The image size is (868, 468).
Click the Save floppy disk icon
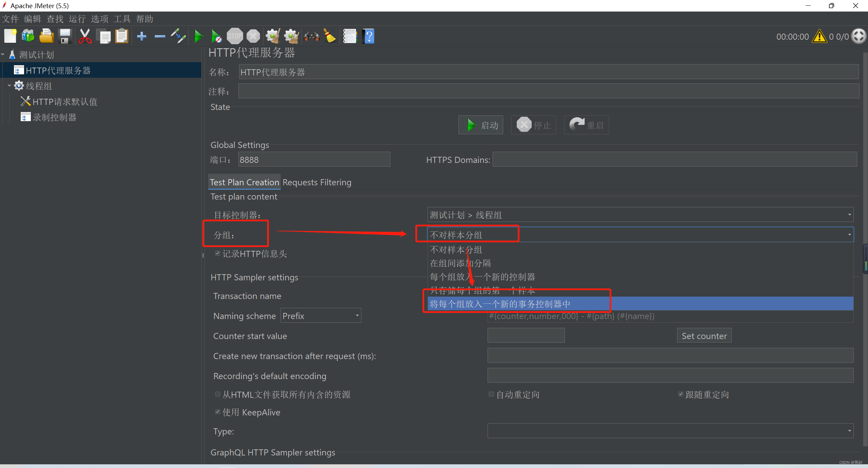point(65,36)
